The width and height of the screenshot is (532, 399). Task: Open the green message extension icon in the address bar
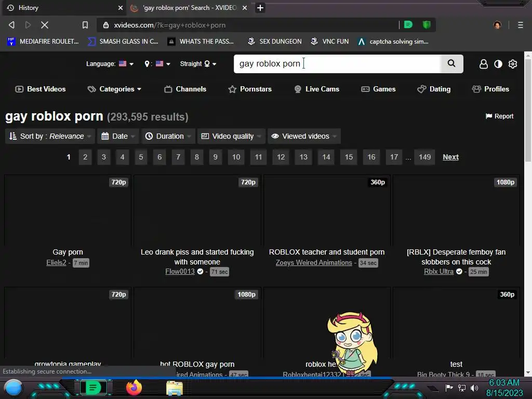tap(408, 25)
